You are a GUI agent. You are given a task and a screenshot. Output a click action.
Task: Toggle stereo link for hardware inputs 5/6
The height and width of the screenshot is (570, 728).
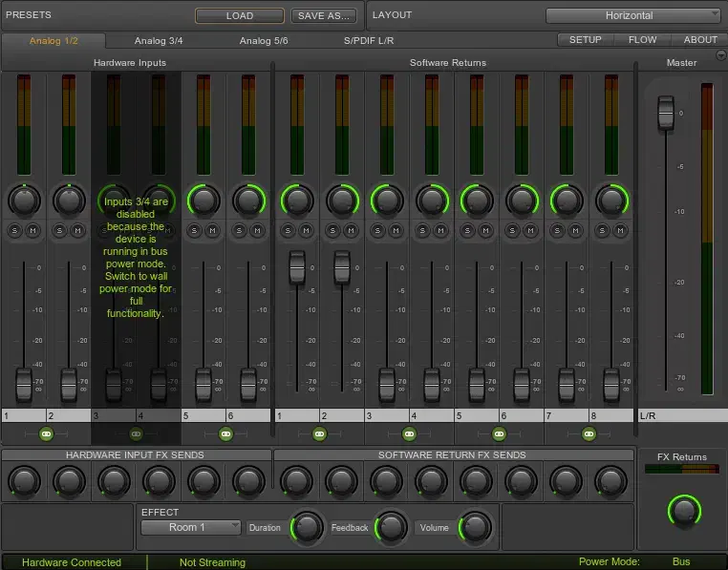click(225, 433)
